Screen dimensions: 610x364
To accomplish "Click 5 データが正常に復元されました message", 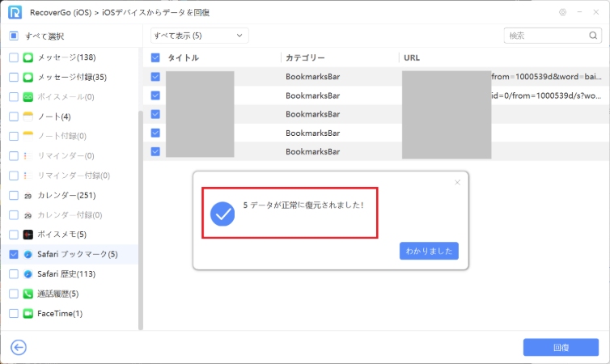I will 303,205.
